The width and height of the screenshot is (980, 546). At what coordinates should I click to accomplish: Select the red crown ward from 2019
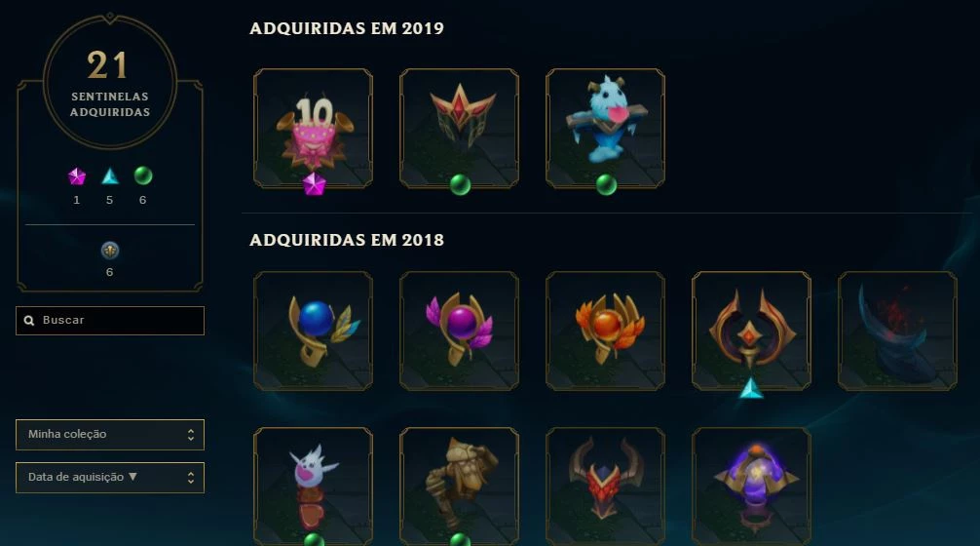coord(460,129)
